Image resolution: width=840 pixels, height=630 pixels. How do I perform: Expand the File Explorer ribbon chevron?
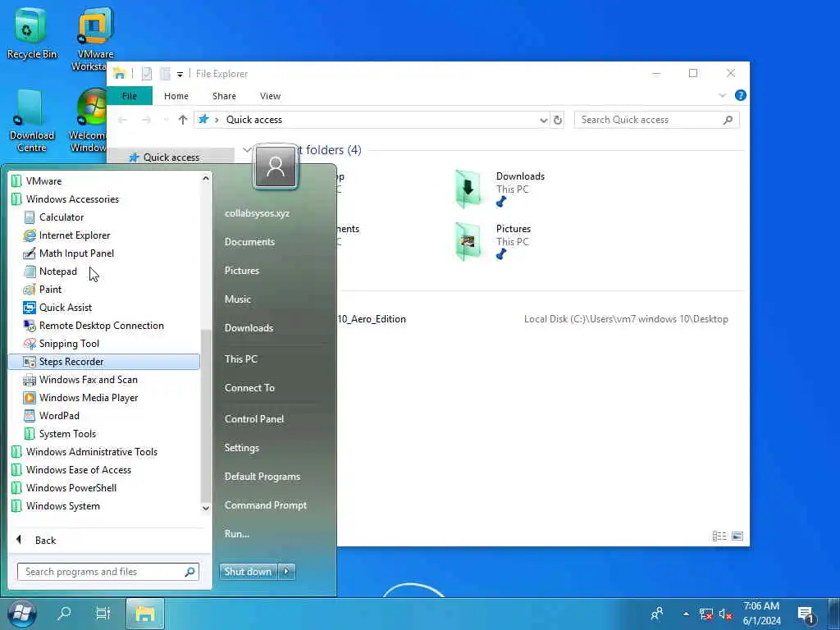pos(722,96)
